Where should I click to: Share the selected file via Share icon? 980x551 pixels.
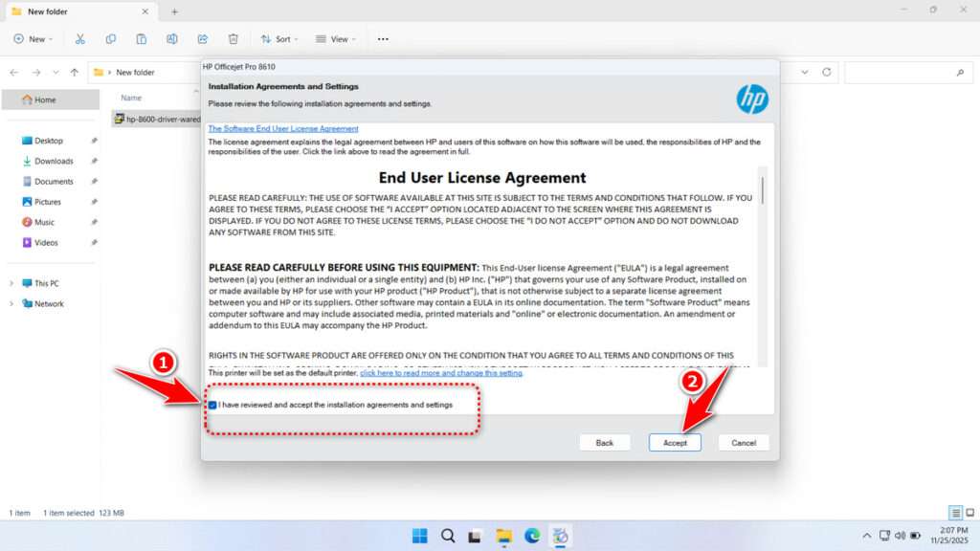pyautogui.click(x=202, y=38)
